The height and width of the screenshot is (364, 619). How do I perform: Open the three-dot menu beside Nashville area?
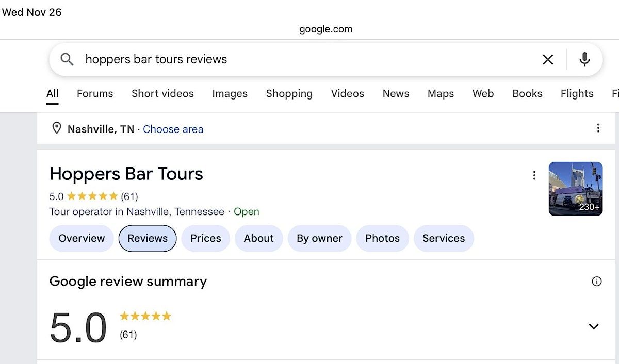(x=598, y=128)
